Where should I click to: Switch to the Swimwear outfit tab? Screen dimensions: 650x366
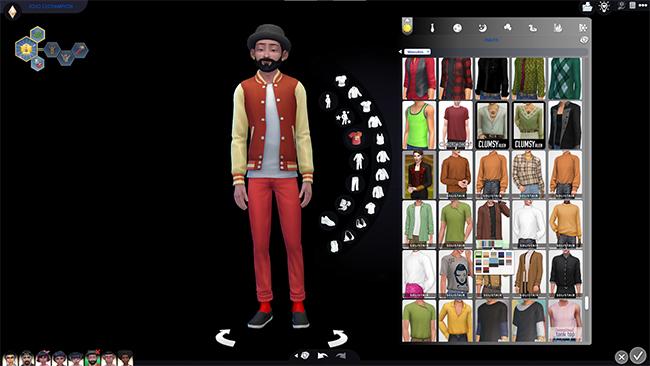point(533,28)
